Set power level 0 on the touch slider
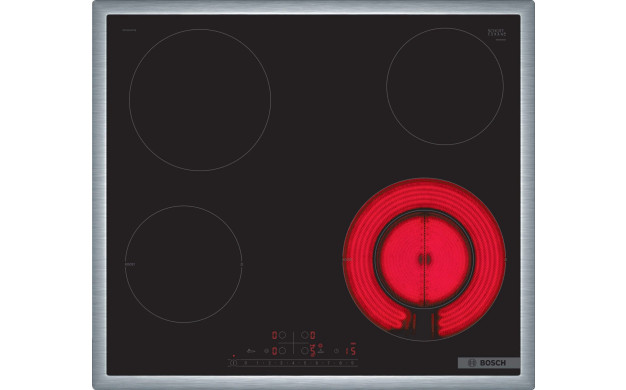Viewport: 626px width, 390px height. 246,363
